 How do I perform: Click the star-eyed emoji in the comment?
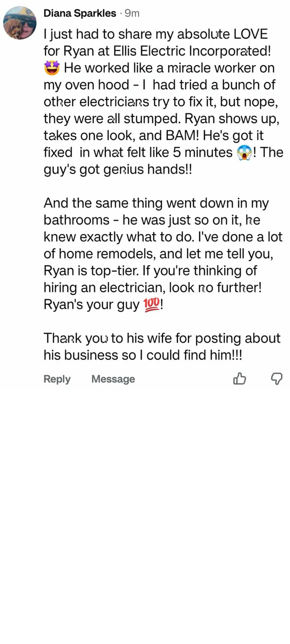coord(51,68)
